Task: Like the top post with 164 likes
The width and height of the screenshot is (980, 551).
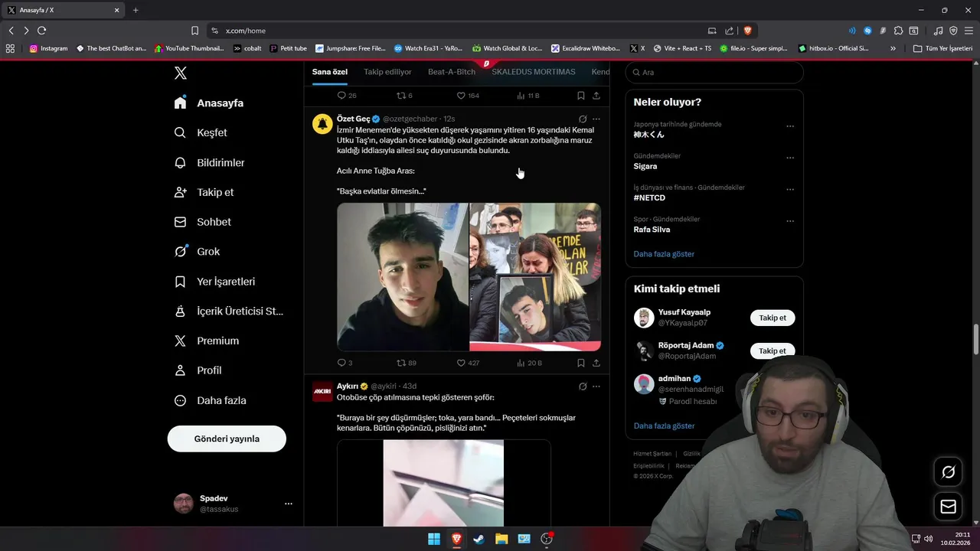Action: 461,96
